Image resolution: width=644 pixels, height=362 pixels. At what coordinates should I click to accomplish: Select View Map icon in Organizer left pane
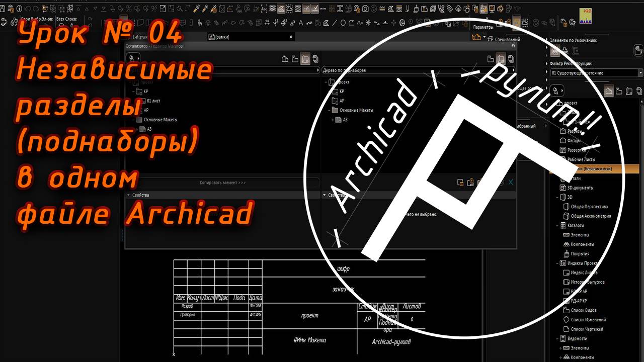tap(295, 59)
